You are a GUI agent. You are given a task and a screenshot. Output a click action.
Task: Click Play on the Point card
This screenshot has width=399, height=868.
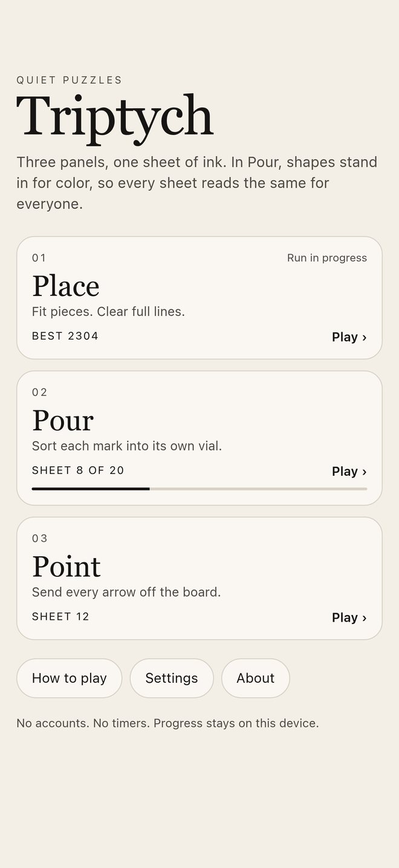point(349,618)
